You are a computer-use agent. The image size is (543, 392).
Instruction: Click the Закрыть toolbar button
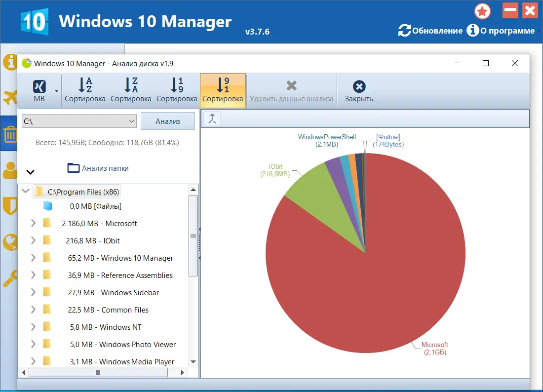(x=359, y=91)
